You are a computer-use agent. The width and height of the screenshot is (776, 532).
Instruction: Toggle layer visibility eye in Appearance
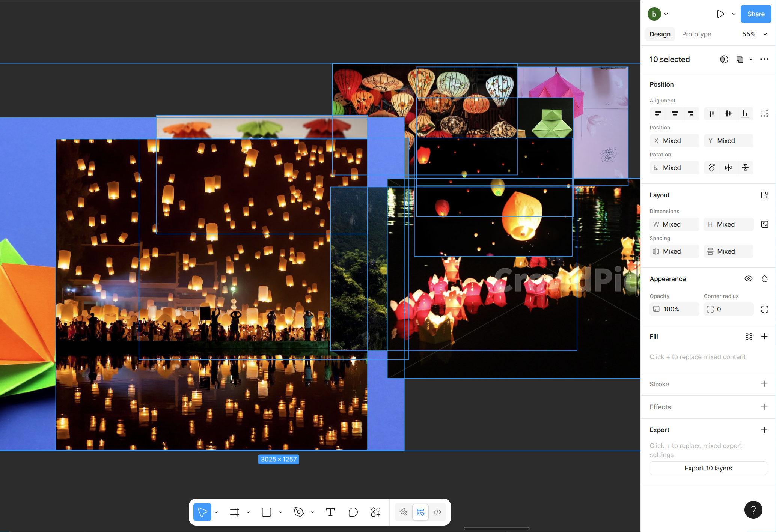[748, 278]
